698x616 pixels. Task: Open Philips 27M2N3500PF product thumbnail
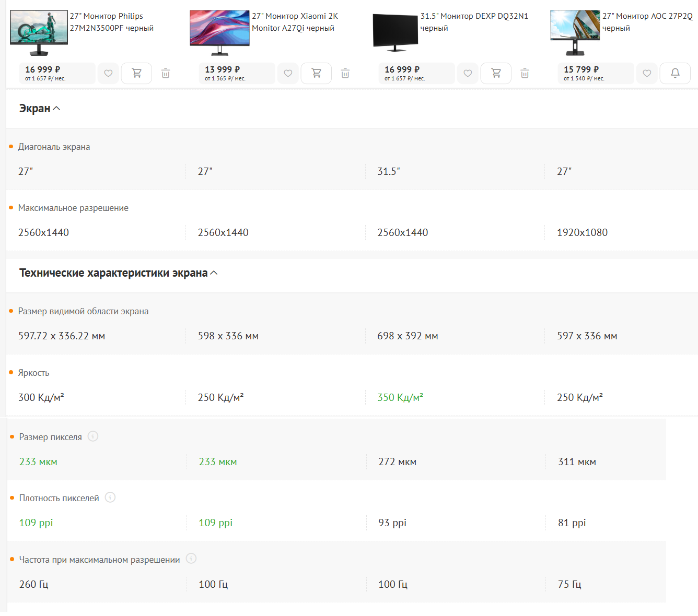click(x=39, y=33)
